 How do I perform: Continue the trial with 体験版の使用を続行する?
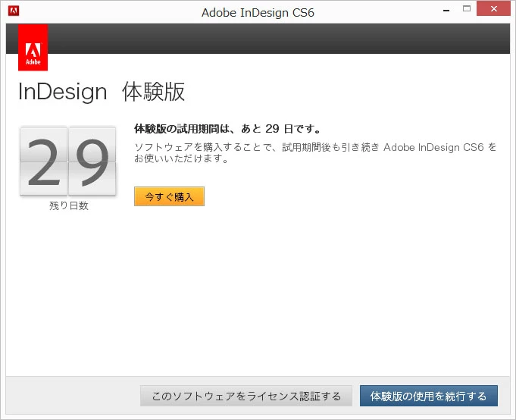point(428,396)
